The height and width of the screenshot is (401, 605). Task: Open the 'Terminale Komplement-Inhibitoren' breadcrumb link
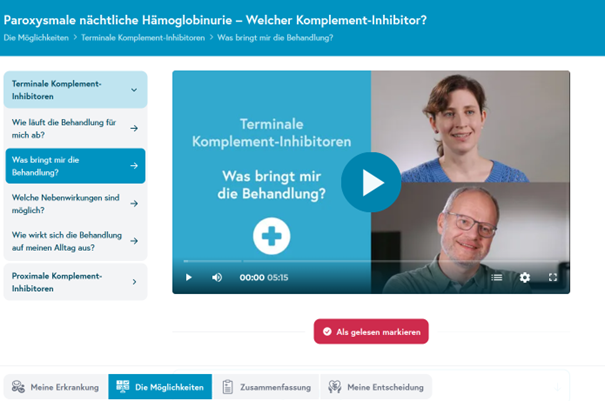click(x=143, y=38)
